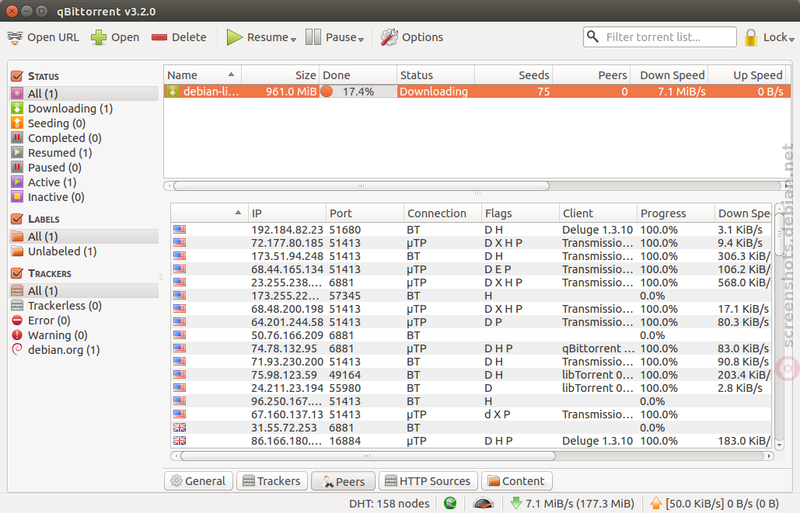Click the Lock padlock icon
This screenshot has width=800, height=513.
[x=751, y=37]
